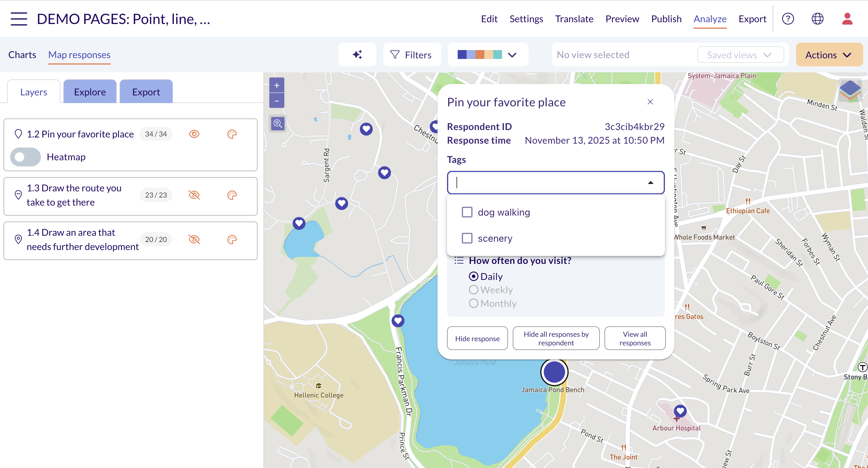The height and width of the screenshot is (468, 868).
Task: Click the location pin icon of layer 1.3
Action: (x=18, y=195)
